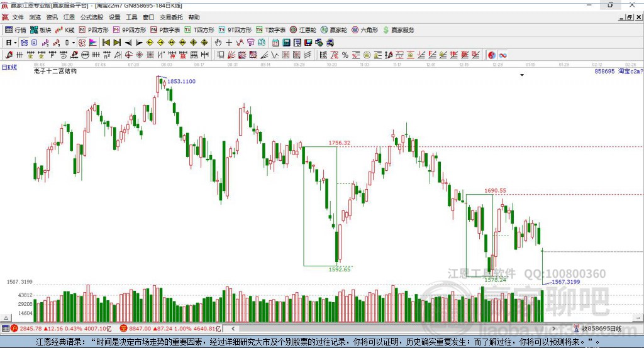Click the 日K线 label

tap(9, 67)
